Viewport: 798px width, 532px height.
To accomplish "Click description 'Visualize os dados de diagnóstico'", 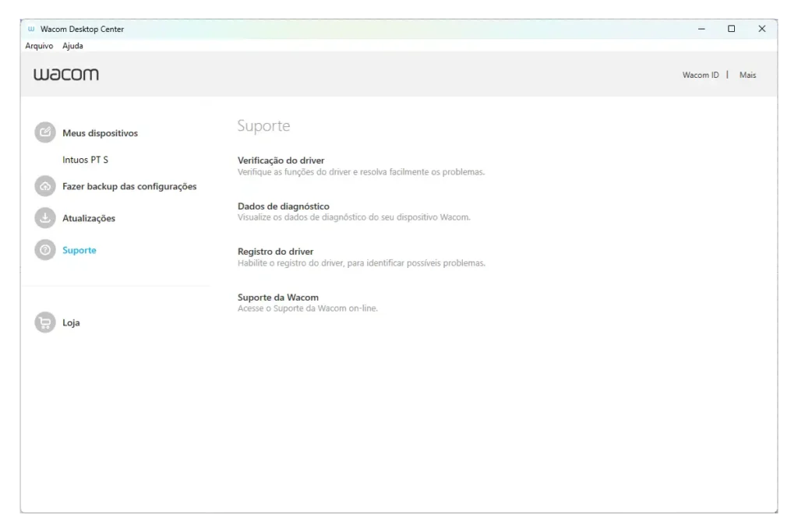I will 355,217.
